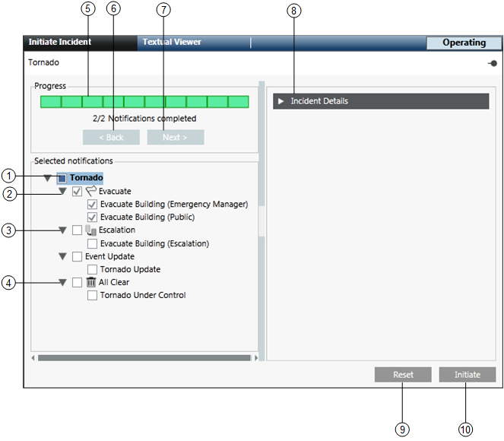Click the Escalation icon in the tree
Screen dimensions: 504x441
pos(90,230)
